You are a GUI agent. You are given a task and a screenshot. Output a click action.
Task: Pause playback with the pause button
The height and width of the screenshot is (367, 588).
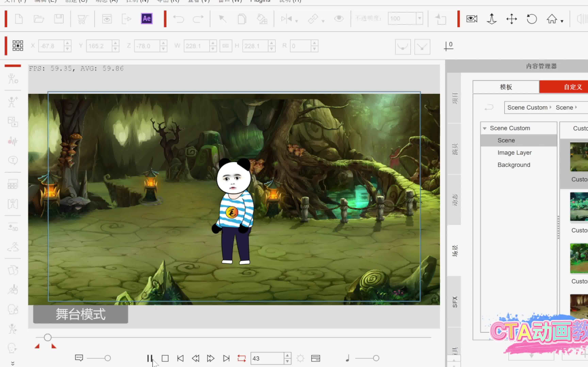tap(150, 358)
